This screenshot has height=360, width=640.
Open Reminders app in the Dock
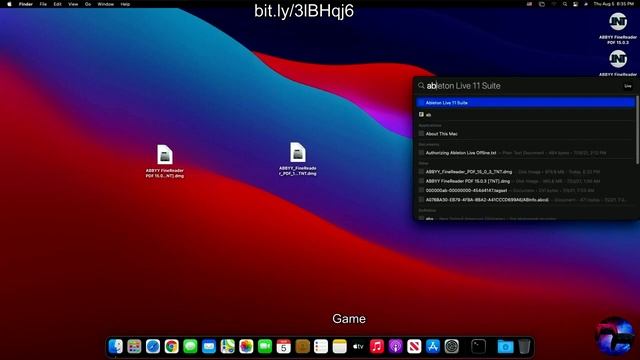click(x=321, y=347)
